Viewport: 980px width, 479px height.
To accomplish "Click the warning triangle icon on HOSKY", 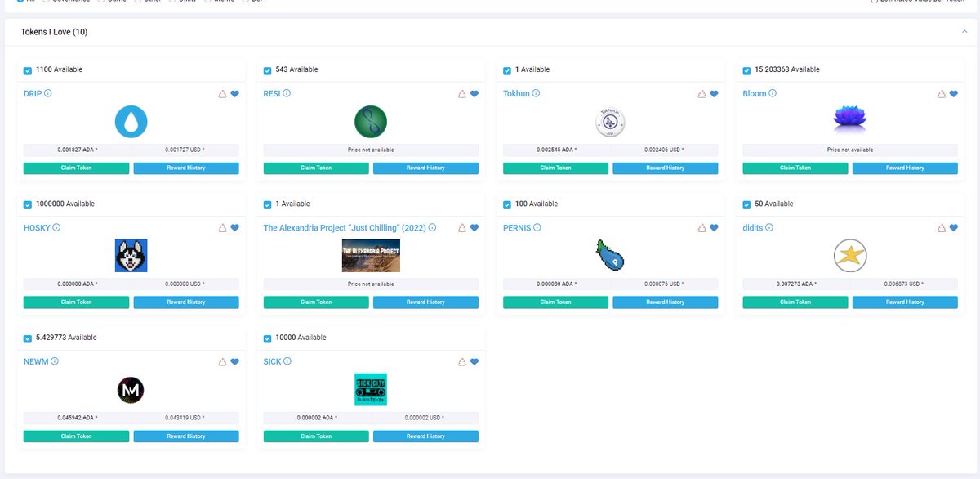I will 222,228.
